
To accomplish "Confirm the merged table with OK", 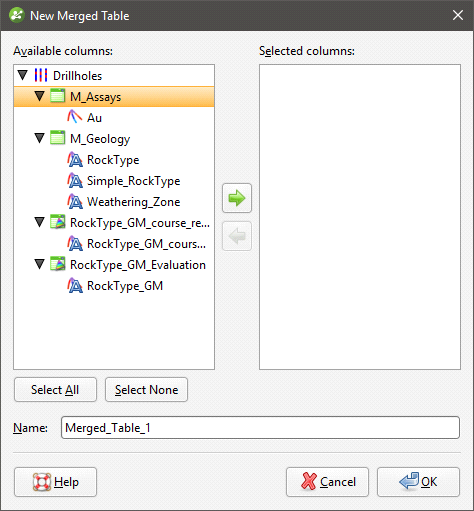I will point(418,482).
